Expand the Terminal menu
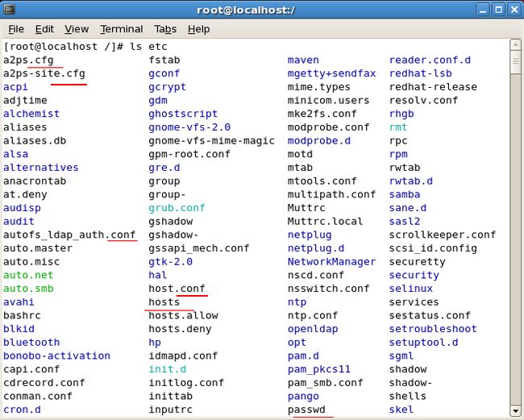 [121, 29]
